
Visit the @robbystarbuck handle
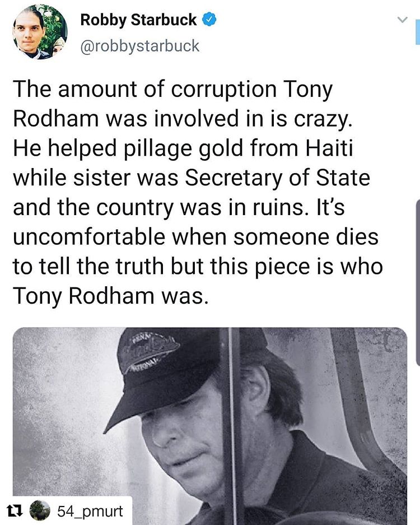tap(139, 46)
